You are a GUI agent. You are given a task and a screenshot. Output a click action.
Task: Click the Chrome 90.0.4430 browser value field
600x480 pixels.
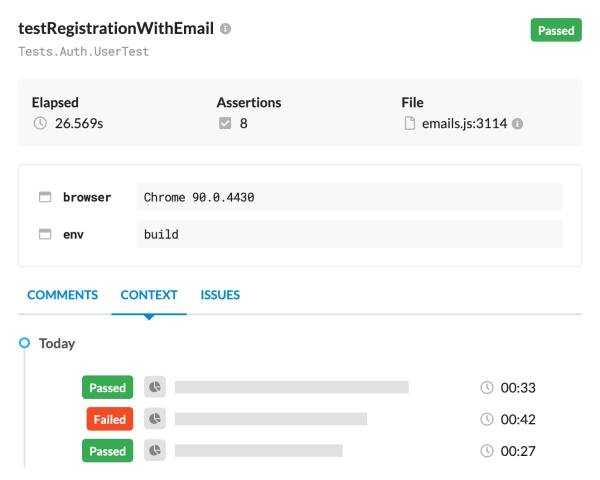point(349,197)
